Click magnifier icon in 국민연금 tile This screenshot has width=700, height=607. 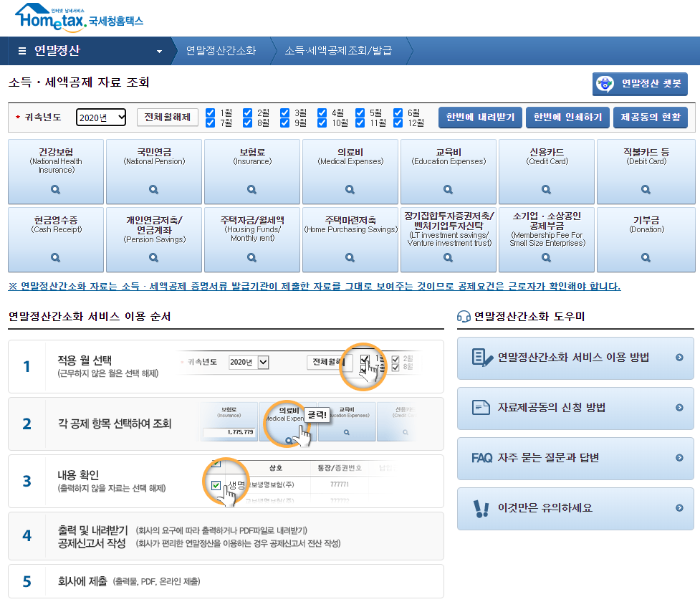tap(153, 189)
